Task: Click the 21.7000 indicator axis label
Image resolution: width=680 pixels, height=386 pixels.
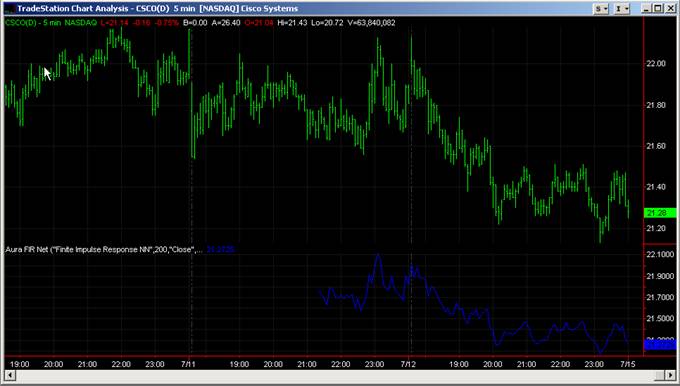Action: pos(660,298)
